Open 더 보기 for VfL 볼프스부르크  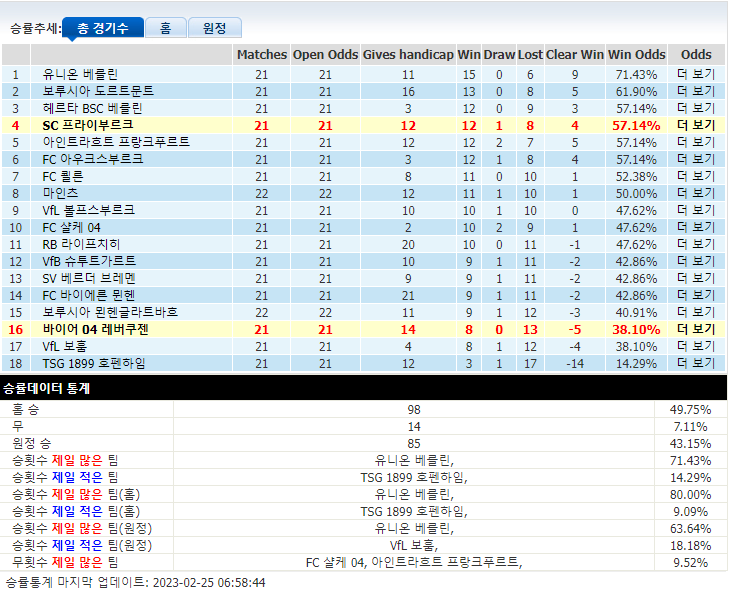pyautogui.click(x=696, y=210)
